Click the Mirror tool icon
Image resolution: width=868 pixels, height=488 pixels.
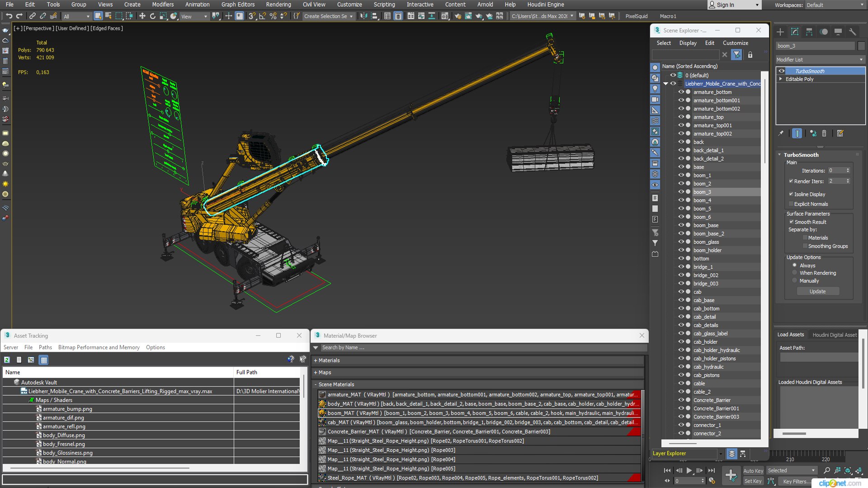[363, 16]
